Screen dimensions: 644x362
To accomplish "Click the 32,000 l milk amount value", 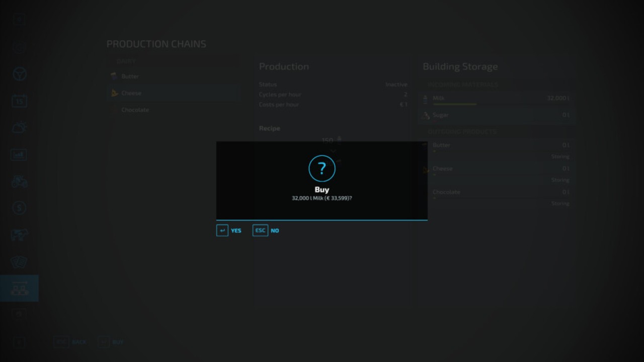I will coord(558,99).
